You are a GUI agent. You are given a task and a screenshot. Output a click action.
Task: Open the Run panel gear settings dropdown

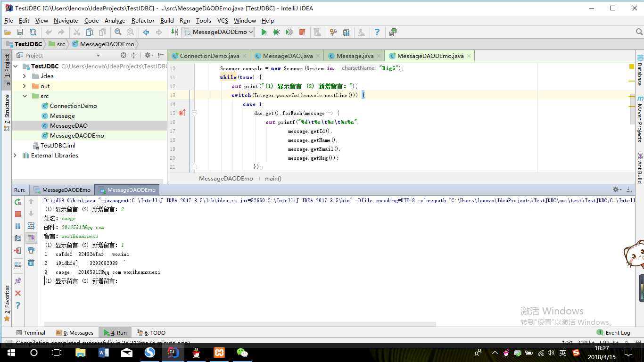pyautogui.click(x=617, y=189)
